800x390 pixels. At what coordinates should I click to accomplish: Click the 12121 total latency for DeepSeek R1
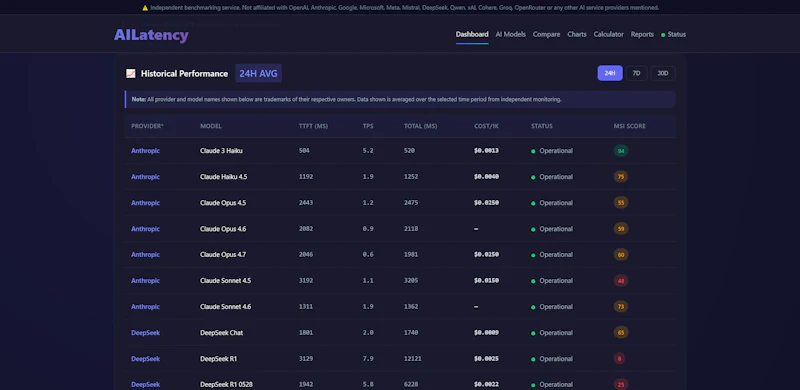[x=413, y=358]
